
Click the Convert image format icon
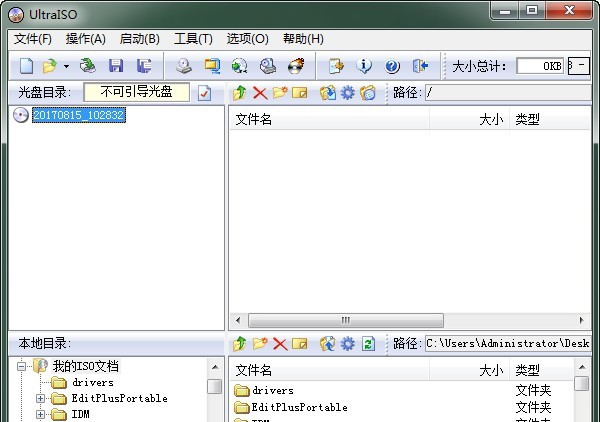[x=240, y=66]
